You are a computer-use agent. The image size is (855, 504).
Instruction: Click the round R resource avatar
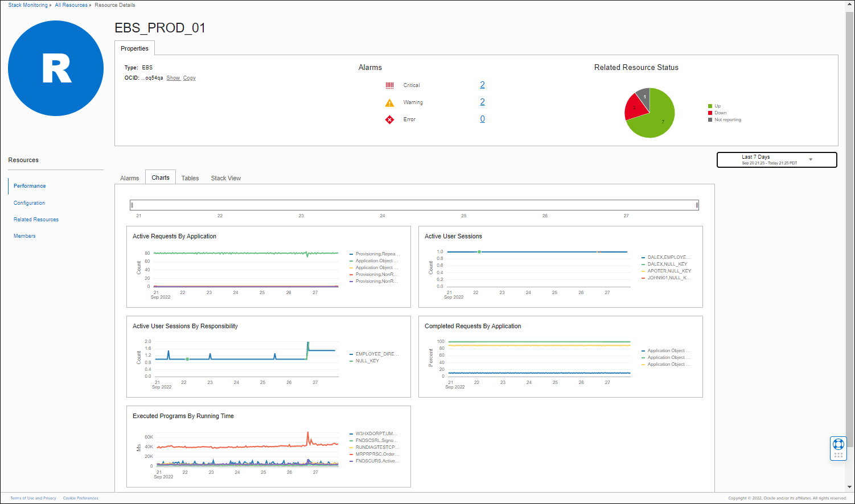55,68
